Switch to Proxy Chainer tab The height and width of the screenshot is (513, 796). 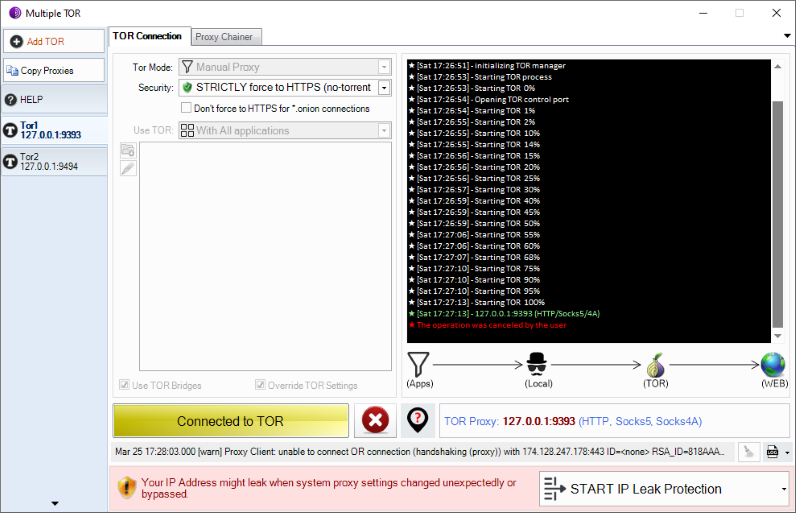pyautogui.click(x=224, y=37)
